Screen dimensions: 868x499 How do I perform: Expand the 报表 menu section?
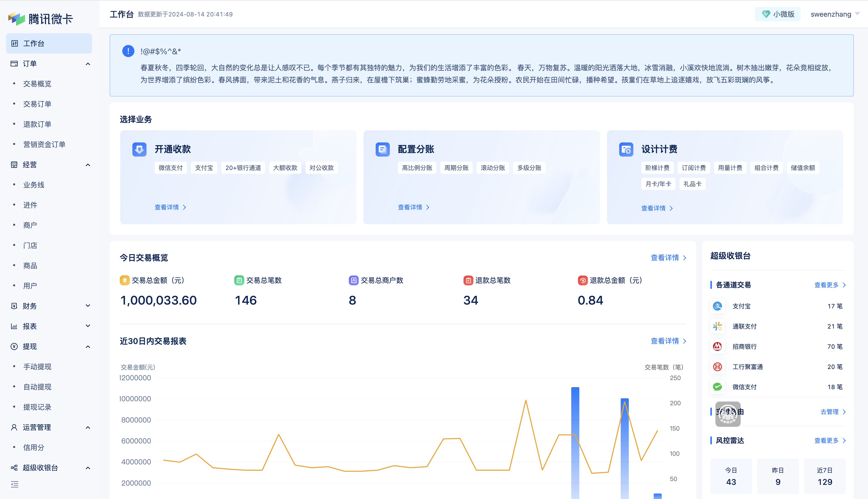[x=88, y=326]
